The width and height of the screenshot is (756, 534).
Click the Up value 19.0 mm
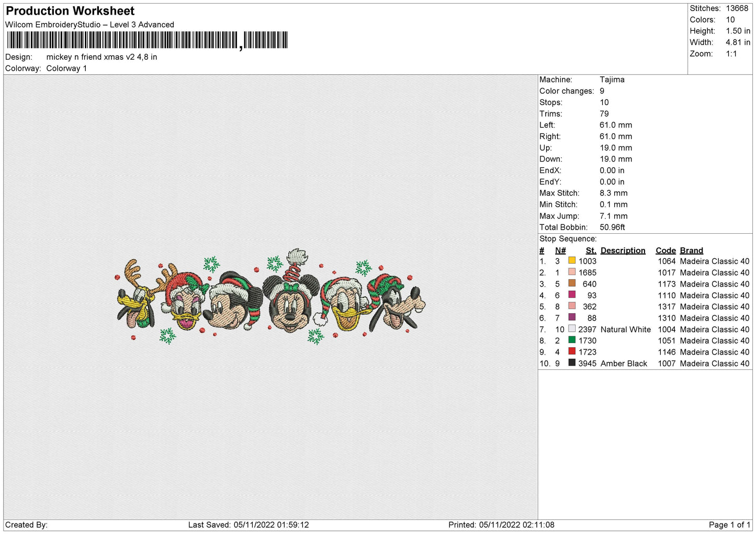coord(616,147)
